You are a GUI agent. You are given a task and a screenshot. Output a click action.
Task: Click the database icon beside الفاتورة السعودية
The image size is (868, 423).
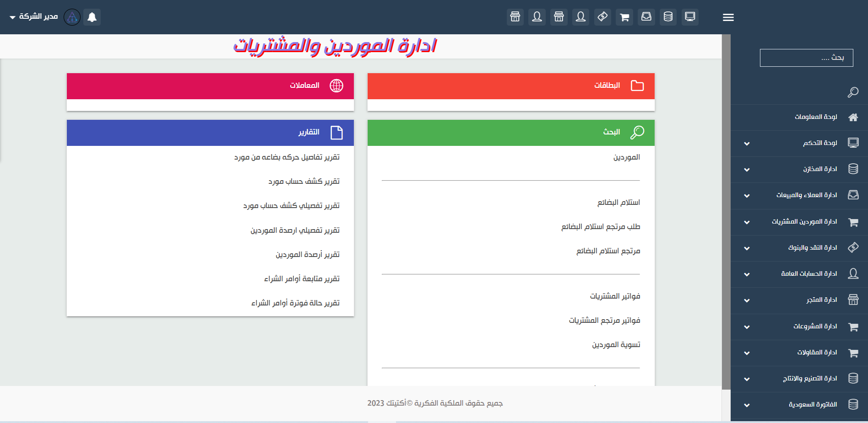pyautogui.click(x=853, y=404)
